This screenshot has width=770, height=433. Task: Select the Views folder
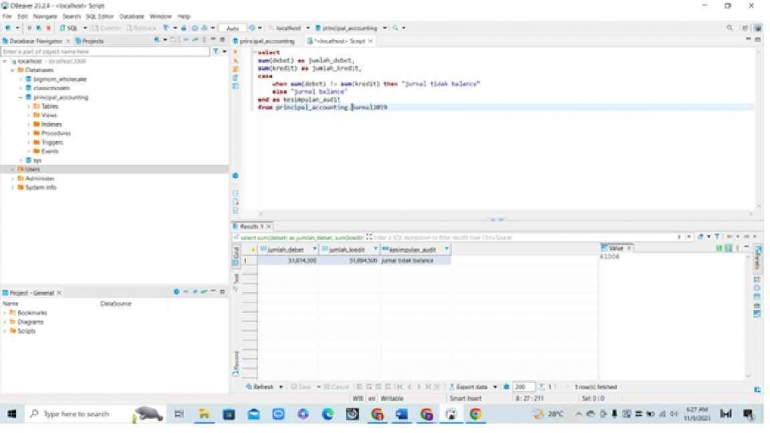pos(49,115)
